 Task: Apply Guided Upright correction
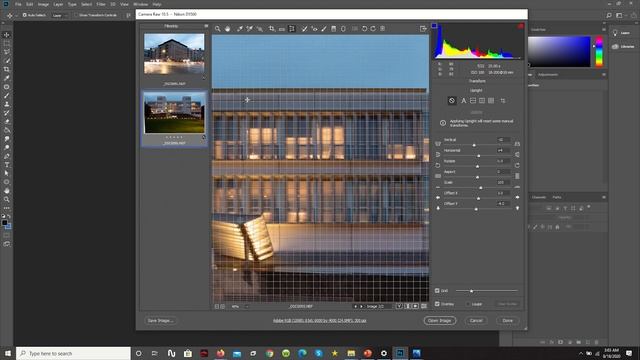coord(503,100)
